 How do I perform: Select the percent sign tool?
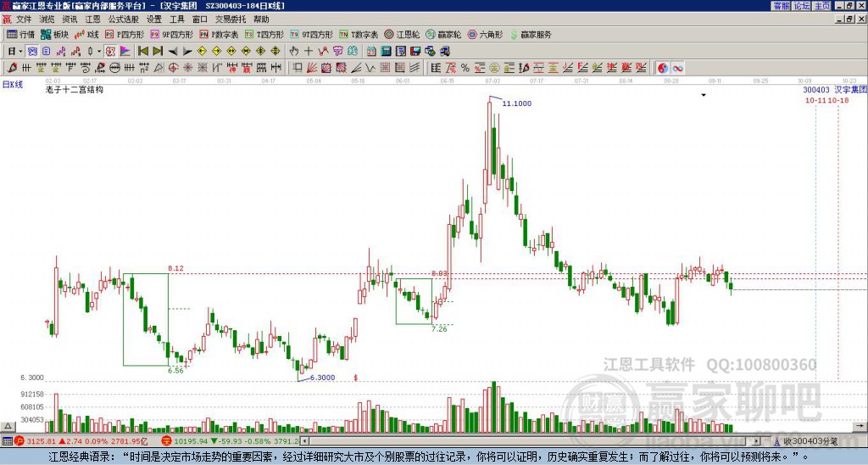(465, 68)
